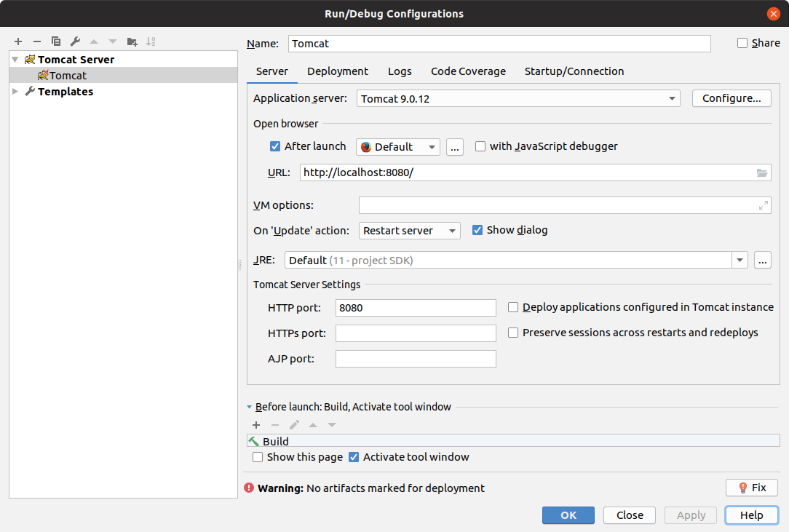Expand the Templates tree node
This screenshot has width=789, height=532.
16,92
